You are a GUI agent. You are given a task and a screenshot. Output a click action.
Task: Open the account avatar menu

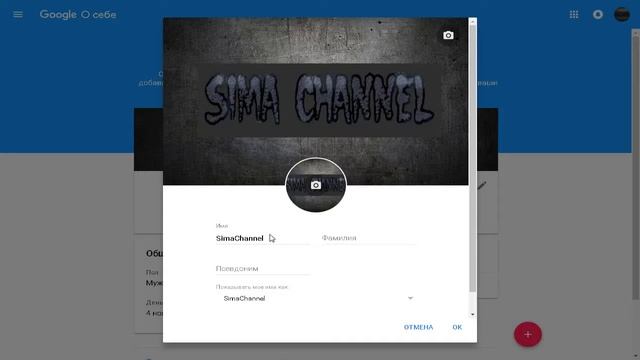click(x=622, y=15)
